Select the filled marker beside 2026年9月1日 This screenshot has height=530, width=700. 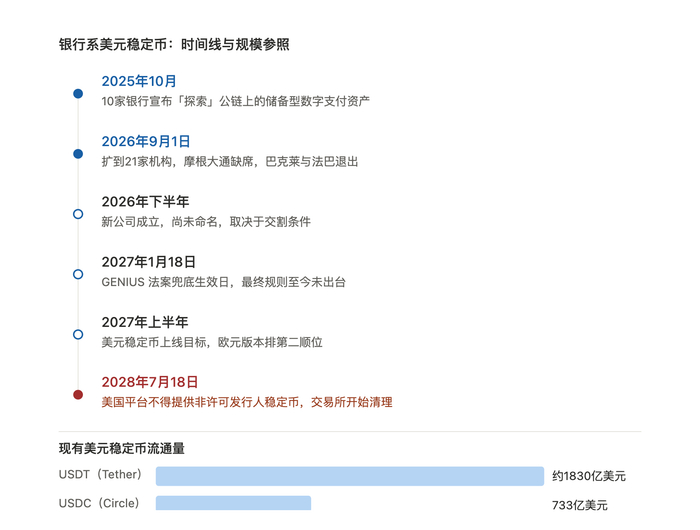click(x=78, y=154)
